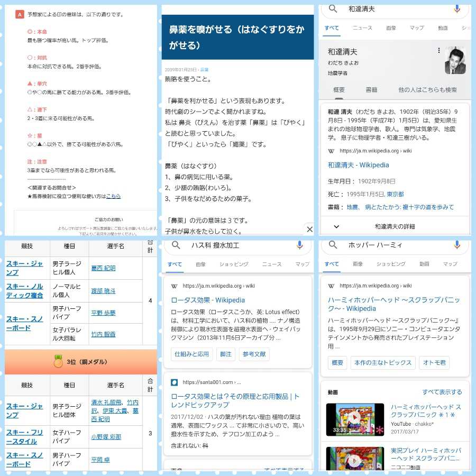Follow the こちら link under 関連するお問合せ
The image size is (476, 476).
tap(113, 196)
